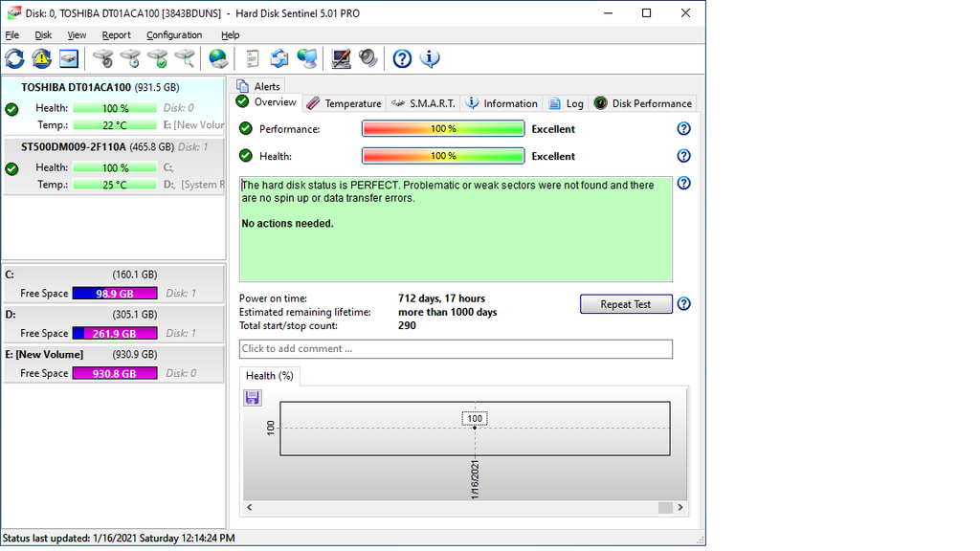This screenshot has width=980, height=551.
Task: Select the TOSHIBA DT01ACA100 disk entry
Action: click(x=114, y=106)
